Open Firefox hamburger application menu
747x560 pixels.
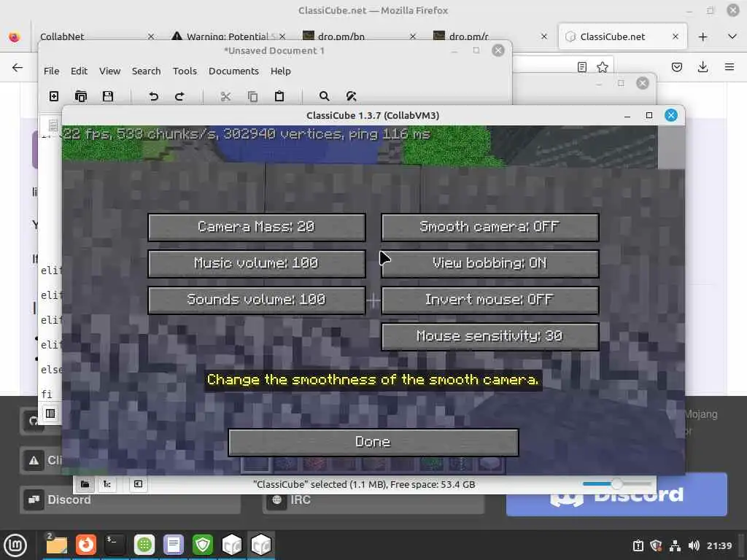[x=729, y=67]
